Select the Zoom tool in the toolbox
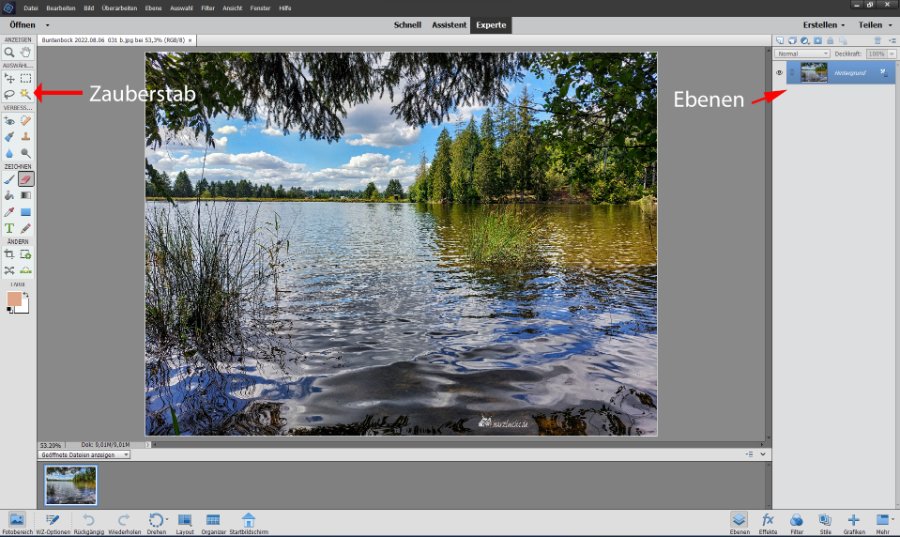This screenshot has width=900, height=537. [9, 52]
